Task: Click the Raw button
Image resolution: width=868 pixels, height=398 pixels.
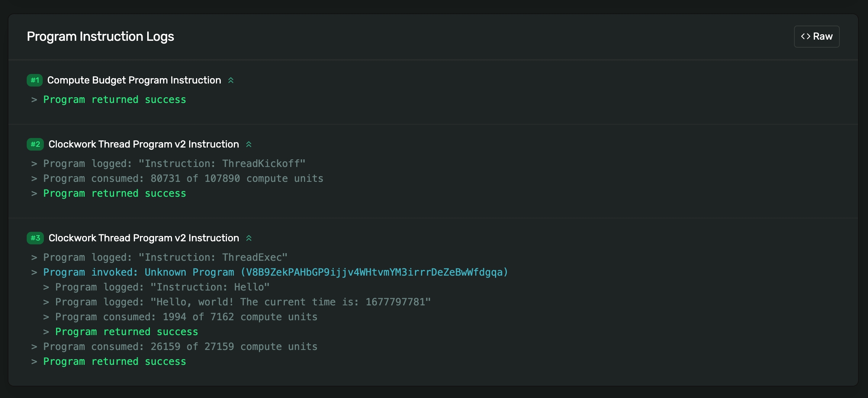Action: pyautogui.click(x=817, y=37)
